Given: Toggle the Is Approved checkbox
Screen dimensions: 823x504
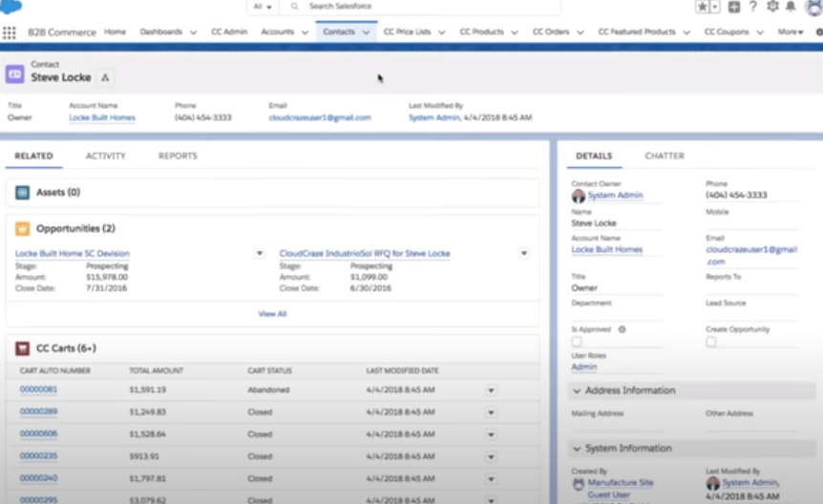Looking at the screenshot, I should point(577,342).
